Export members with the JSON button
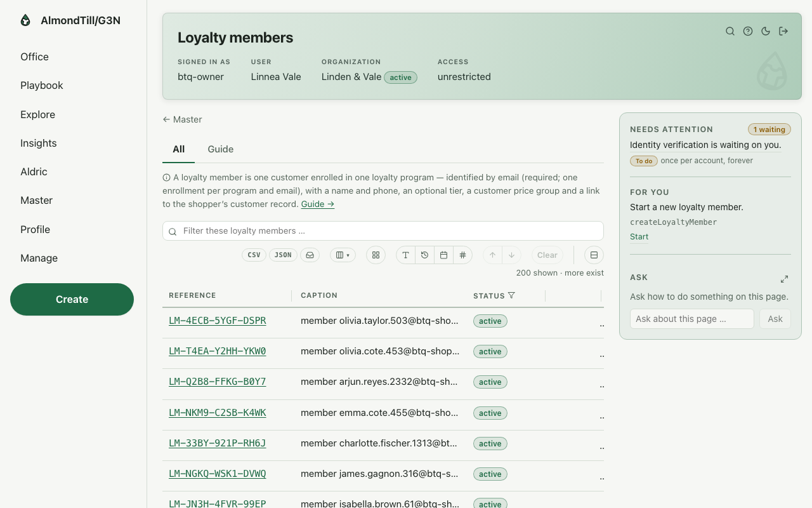 tap(283, 255)
